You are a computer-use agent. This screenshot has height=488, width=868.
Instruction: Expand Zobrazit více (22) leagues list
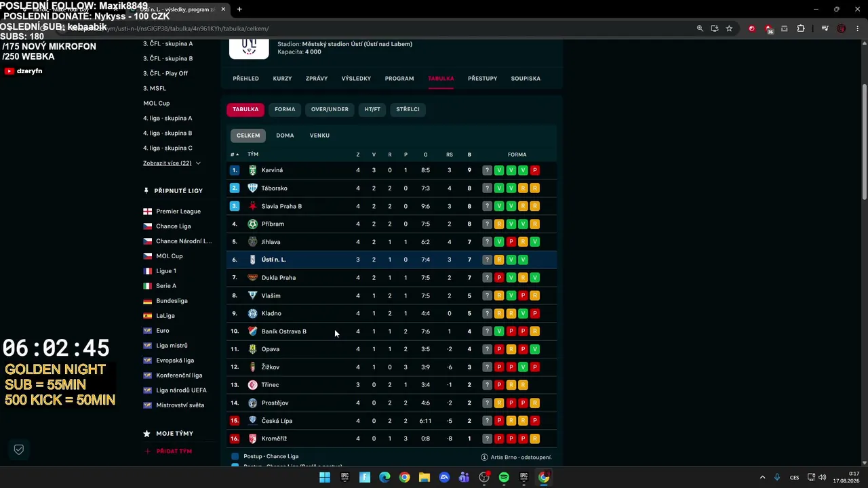172,163
